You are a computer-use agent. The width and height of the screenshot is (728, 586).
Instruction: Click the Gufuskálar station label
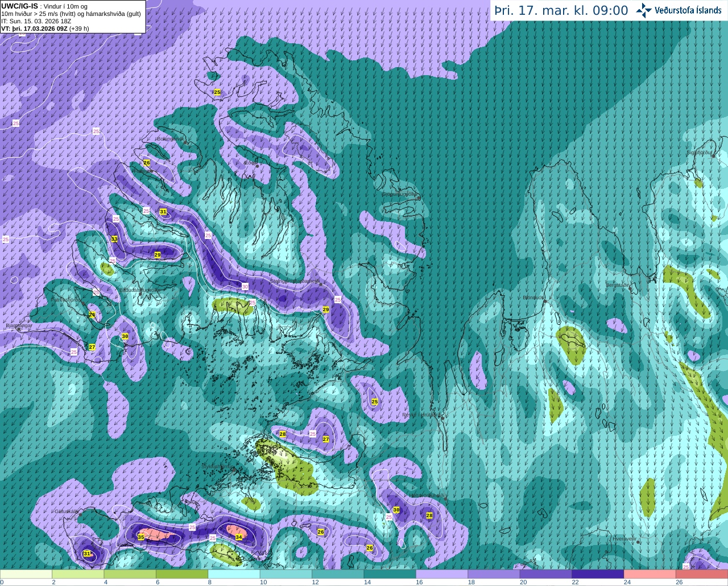[x=67, y=511]
